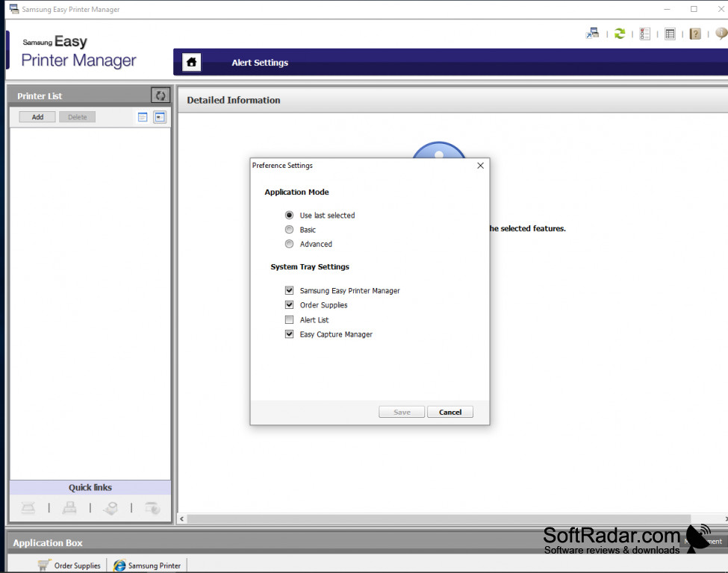Click the System Tray Settings heading
728x573 pixels.
310,267
